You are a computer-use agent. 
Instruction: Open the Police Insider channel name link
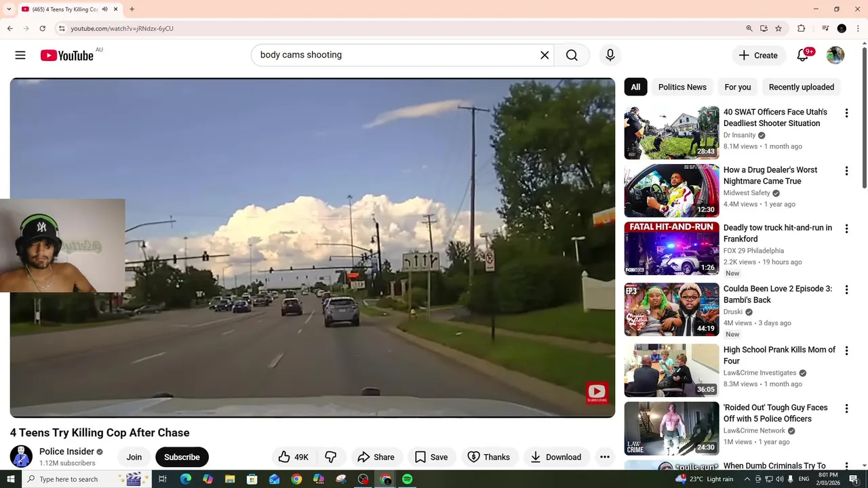[66, 451]
